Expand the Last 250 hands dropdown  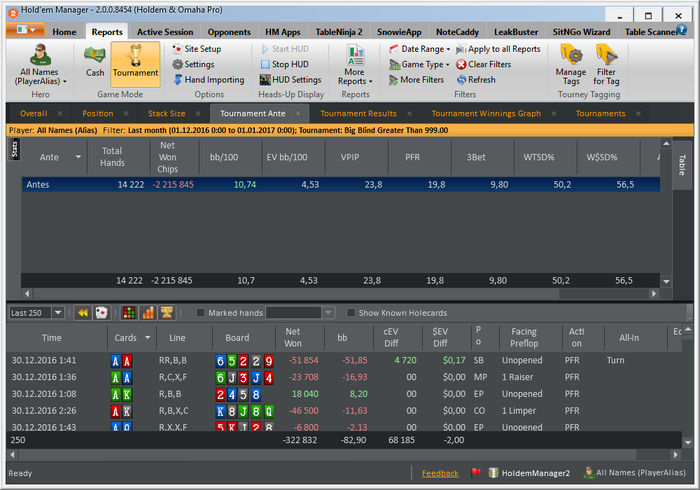(58, 313)
